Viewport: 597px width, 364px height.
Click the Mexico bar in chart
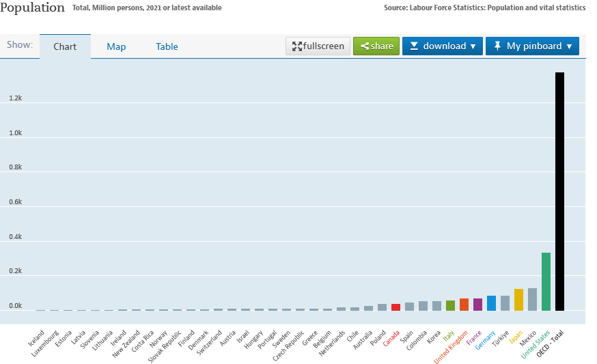point(532,299)
